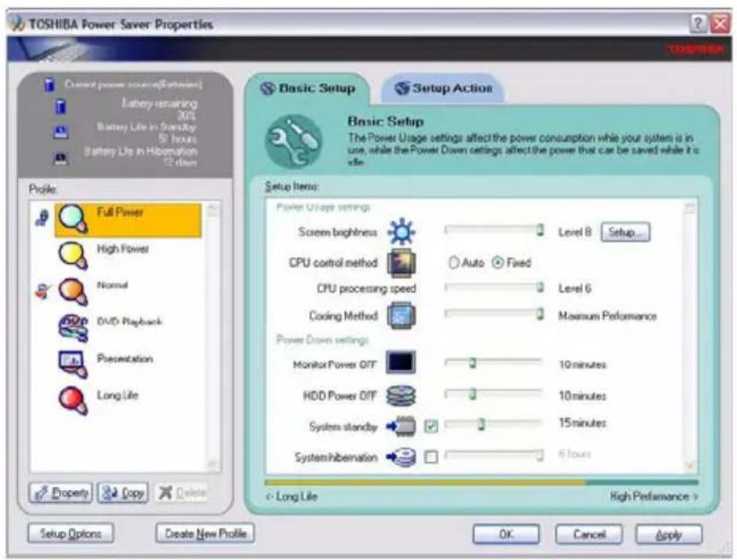This screenshot has width=737, height=560.
Task: Click the Basic Setup wrench and screwdriver icon
Action: tap(294, 141)
